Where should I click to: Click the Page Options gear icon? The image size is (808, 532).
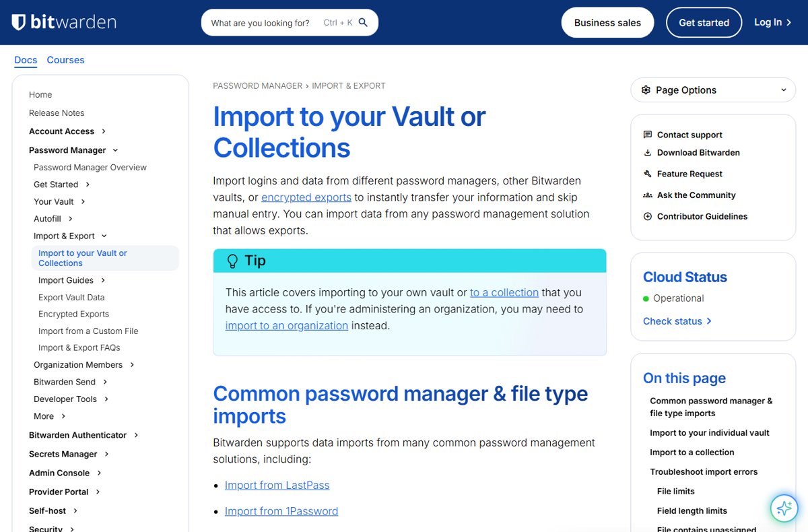[646, 90]
